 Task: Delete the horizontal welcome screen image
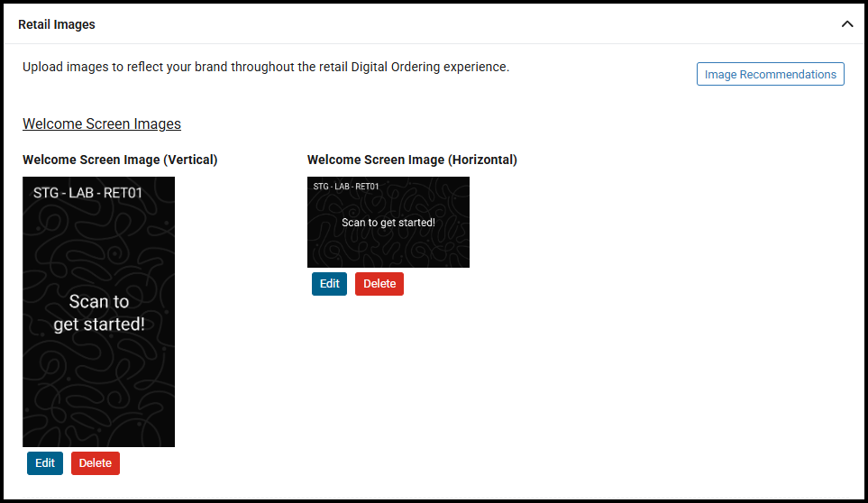[x=379, y=283]
